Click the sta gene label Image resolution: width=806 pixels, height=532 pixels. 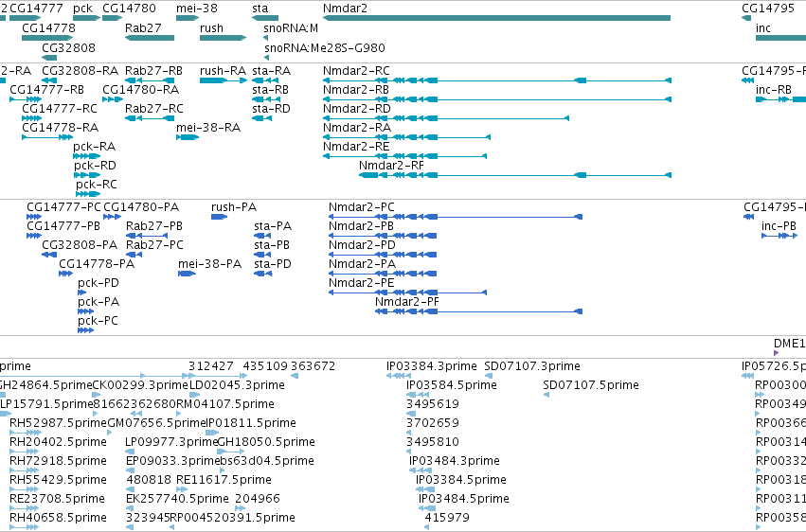click(260, 9)
